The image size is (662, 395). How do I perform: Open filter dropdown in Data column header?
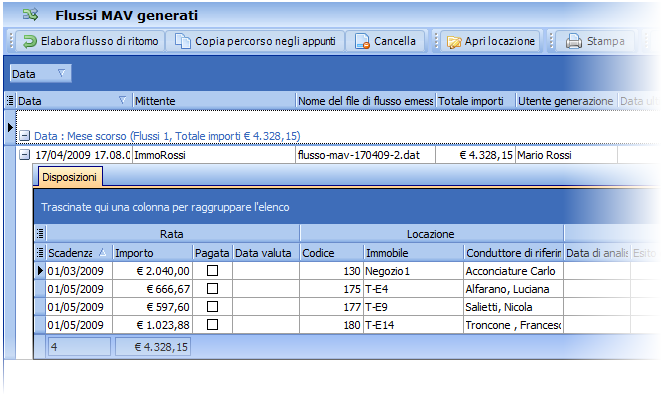pyautogui.click(x=122, y=100)
